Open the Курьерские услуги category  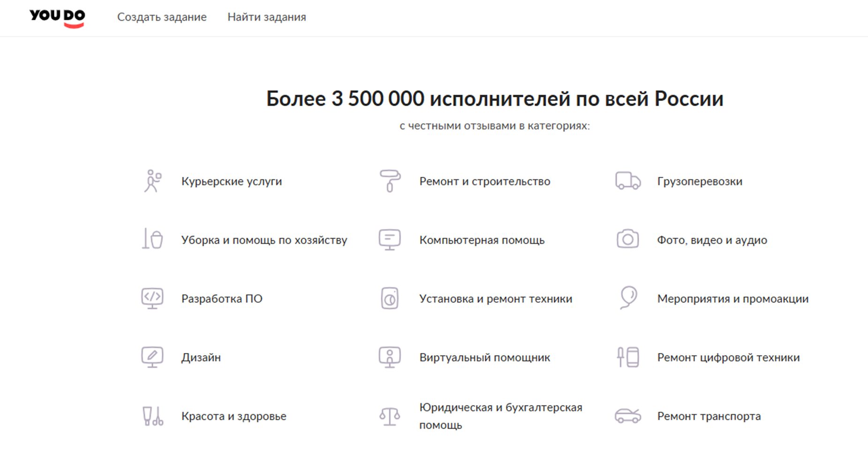pyautogui.click(x=232, y=181)
